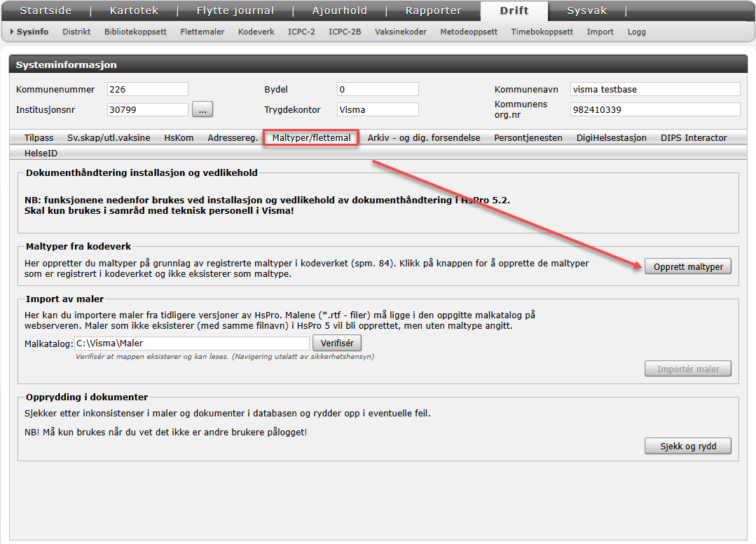Image resolution: width=756 pixels, height=544 pixels.
Task: Focus the Kommunenummer text field
Action: pyautogui.click(x=147, y=89)
